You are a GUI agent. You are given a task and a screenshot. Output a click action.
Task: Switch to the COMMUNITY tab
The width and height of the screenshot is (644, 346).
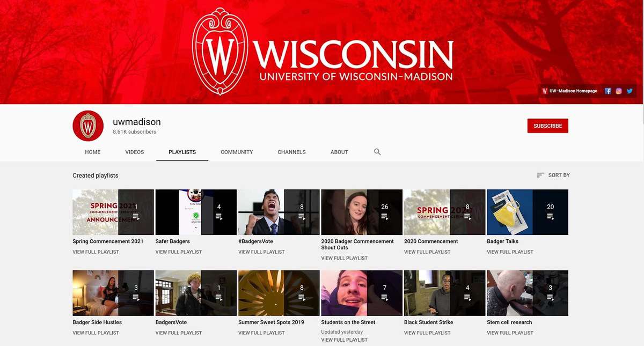tap(236, 152)
